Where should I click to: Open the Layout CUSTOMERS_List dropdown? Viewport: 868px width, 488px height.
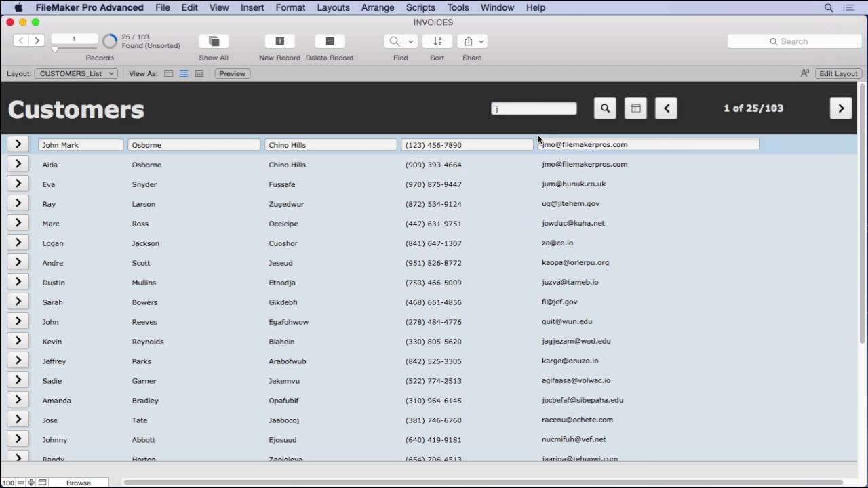[76, 73]
